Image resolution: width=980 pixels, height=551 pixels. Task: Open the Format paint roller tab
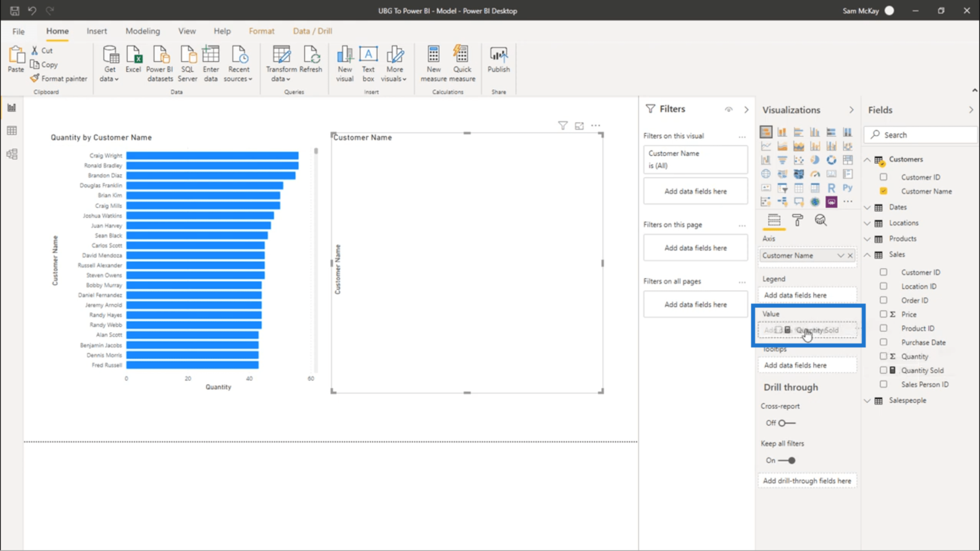[x=797, y=220]
